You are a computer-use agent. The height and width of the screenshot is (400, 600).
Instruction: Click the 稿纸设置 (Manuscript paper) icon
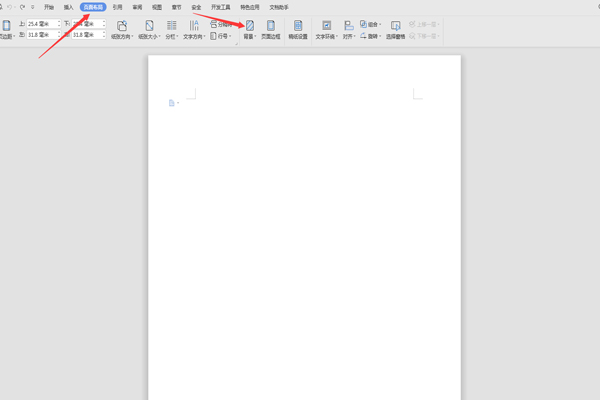click(x=298, y=27)
